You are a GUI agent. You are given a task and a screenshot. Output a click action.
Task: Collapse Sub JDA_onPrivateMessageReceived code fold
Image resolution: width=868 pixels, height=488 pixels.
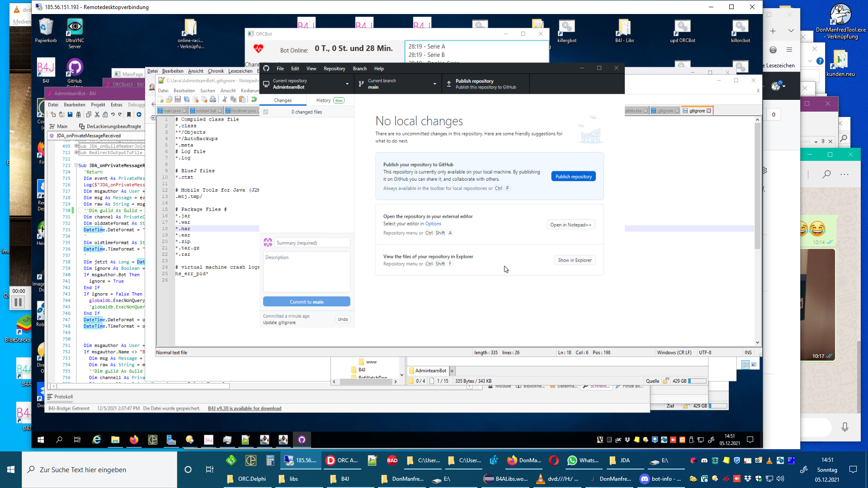[x=76, y=165]
